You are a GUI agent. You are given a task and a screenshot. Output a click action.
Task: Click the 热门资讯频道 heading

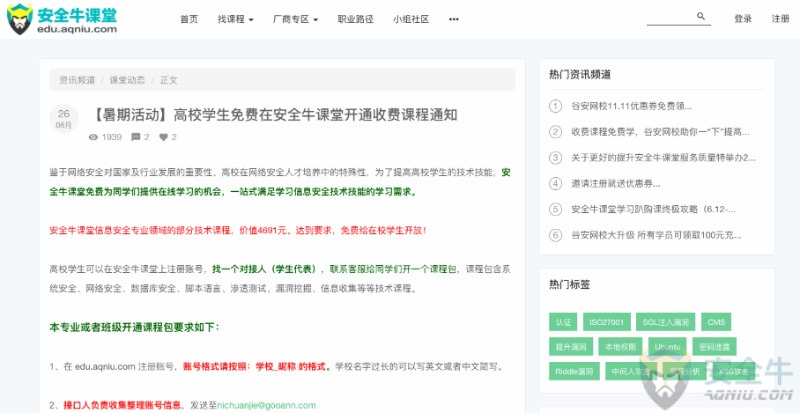click(580, 75)
